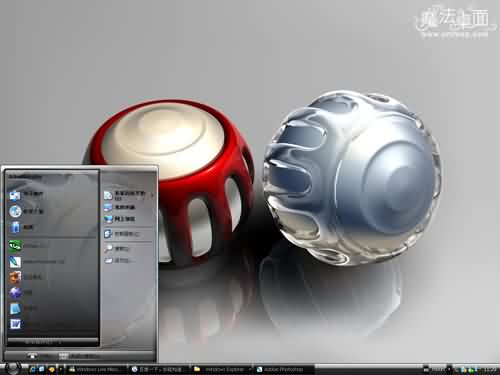
Task: Open the browser globe icon in Start menu
Action: 15,211
